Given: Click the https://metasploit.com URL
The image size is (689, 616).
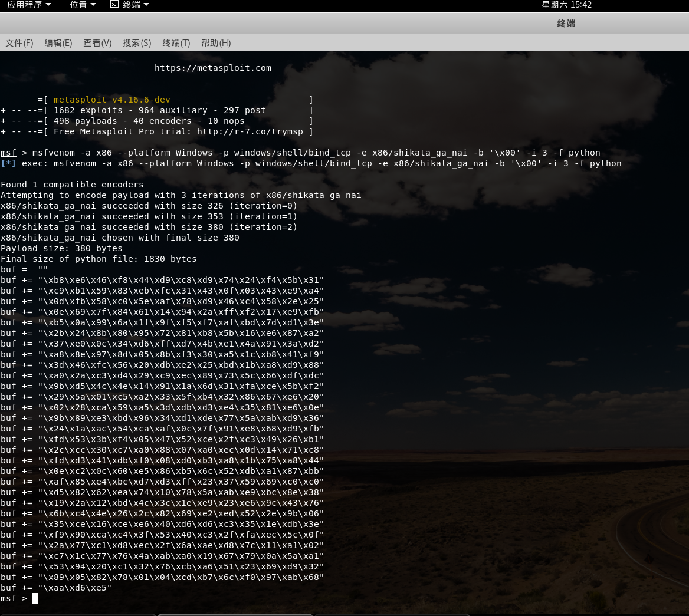Looking at the screenshot, I should pyautogui.click(x=213, y=68).
